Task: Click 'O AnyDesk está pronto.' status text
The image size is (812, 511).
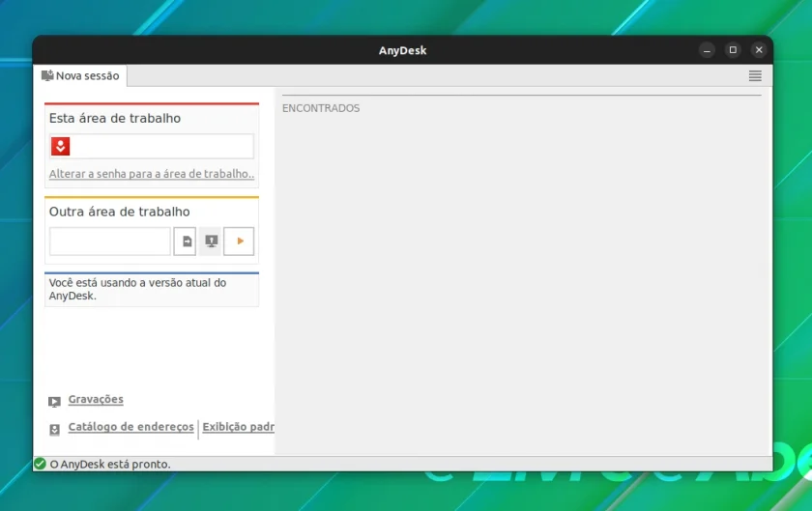Action: [110, 465]
